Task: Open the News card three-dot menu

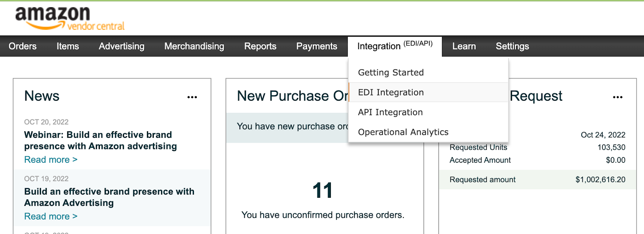Action: (x=192, y=97)
